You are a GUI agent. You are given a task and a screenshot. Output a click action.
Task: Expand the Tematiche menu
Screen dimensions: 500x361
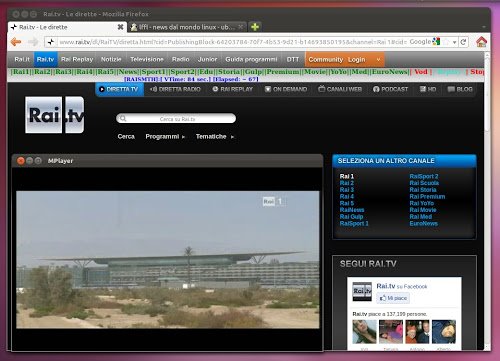point(215,137)
